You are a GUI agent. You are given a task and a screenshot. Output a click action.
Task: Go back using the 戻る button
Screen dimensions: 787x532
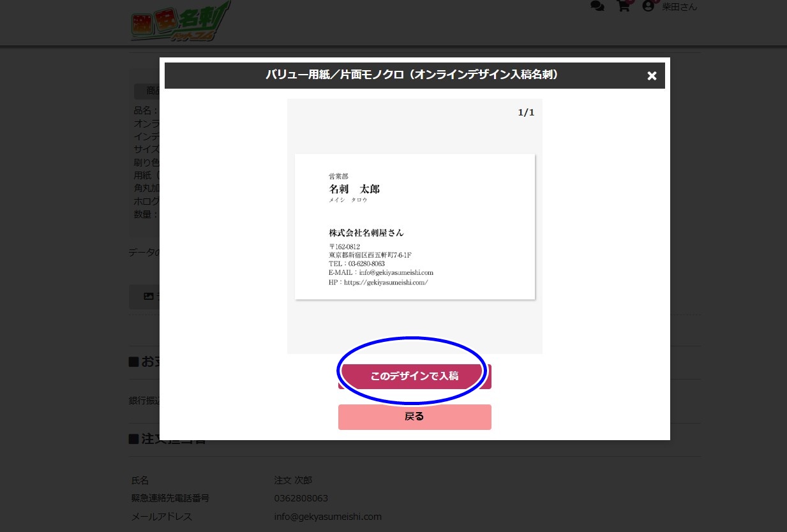point(415,417)
